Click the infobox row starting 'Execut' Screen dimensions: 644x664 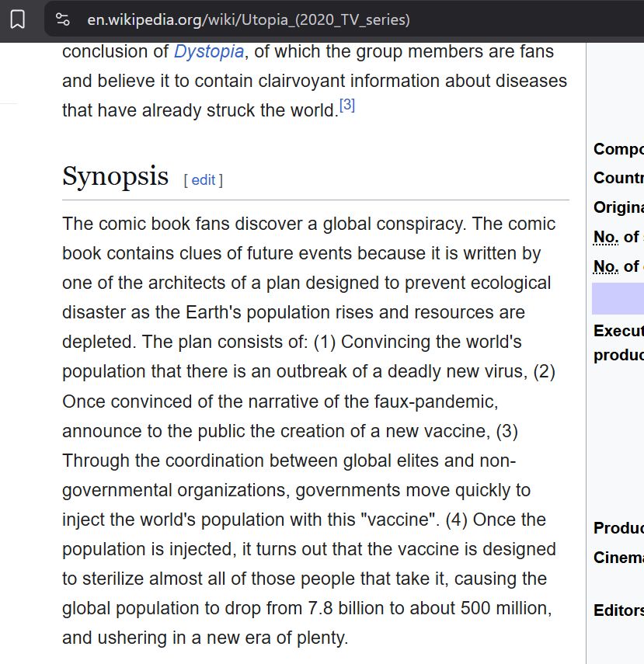(x=618, y=342)
